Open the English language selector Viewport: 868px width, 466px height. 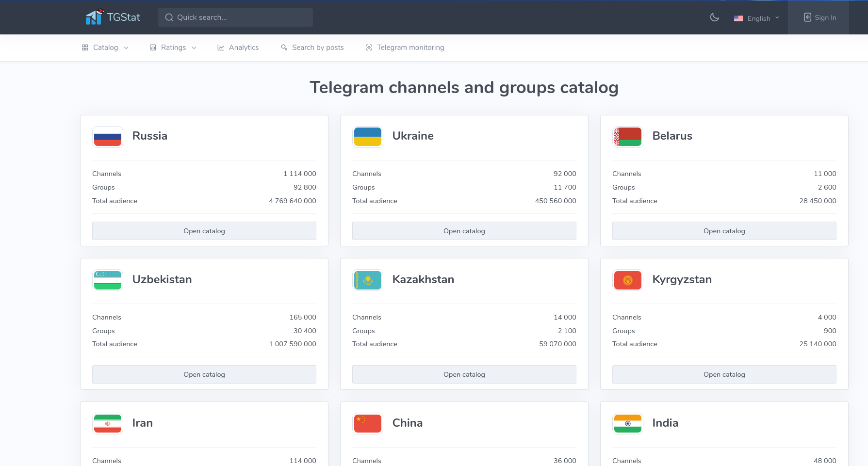point(757,18)
